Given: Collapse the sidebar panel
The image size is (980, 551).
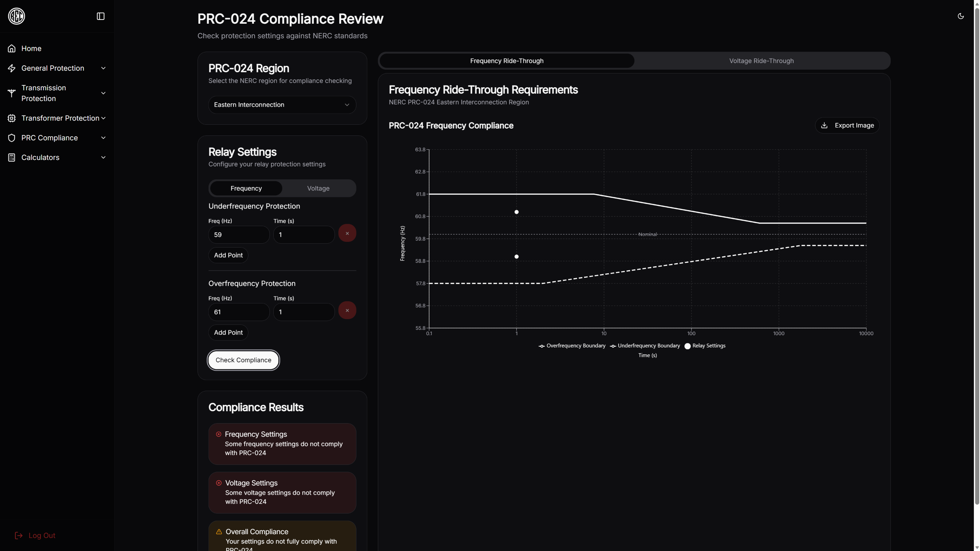Looking at the screenshot, I should click(x=100, y=16).
